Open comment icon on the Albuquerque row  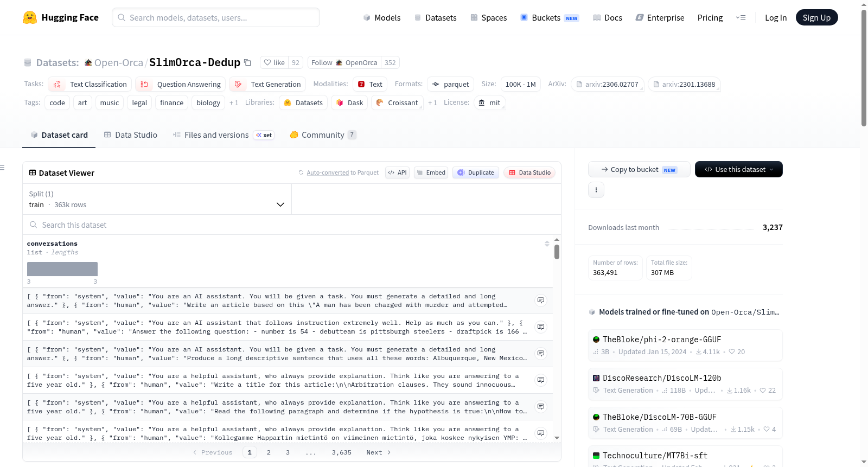(x=541, y=354)
